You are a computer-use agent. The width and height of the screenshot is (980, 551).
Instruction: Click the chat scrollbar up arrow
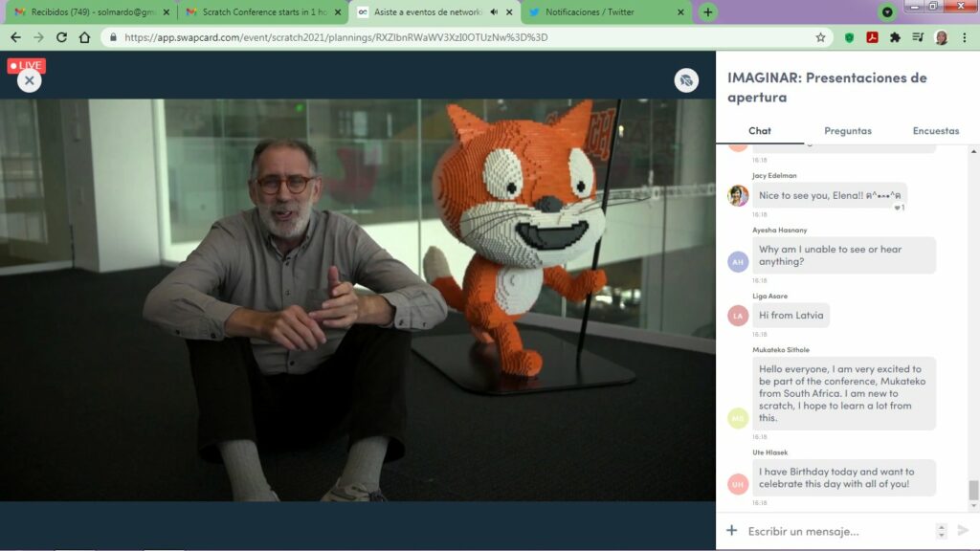point(973,151)
